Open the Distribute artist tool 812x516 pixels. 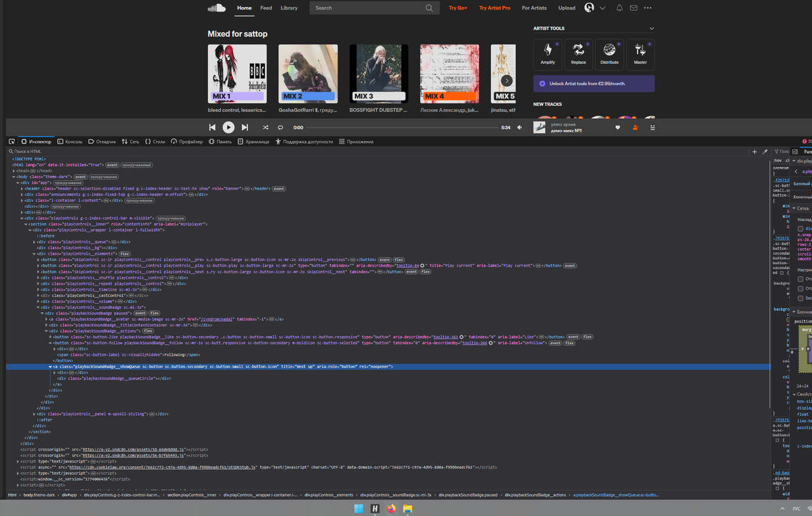pyautogui.click(x=610, y=55)
